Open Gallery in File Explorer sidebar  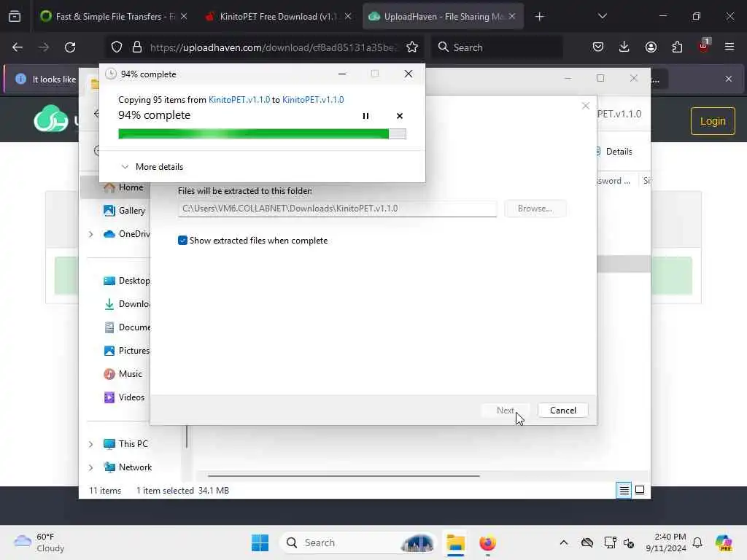click(x=125, y=211)
